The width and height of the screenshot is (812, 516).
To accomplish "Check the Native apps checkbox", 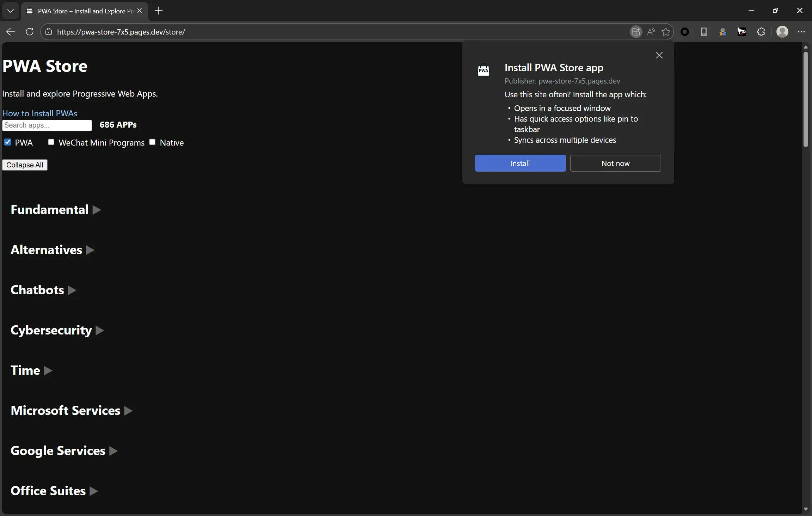I will pyautogui.click(x=152, y=142).
